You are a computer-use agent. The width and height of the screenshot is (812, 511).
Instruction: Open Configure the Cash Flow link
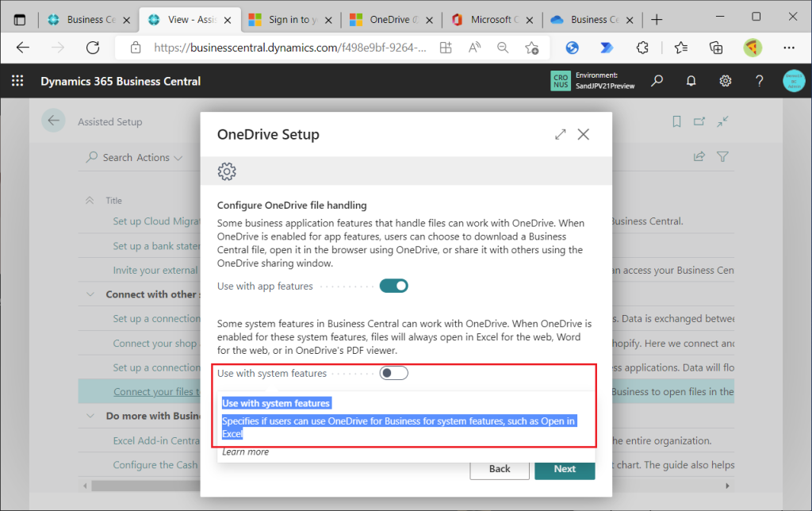point(155,465)
